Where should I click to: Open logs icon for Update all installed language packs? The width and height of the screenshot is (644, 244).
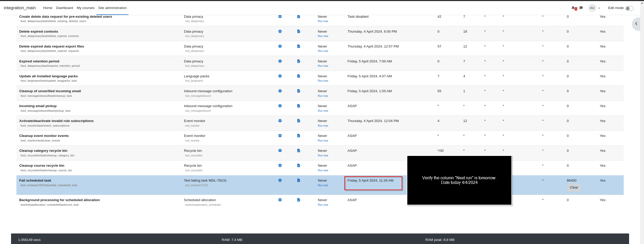point(299,76)
